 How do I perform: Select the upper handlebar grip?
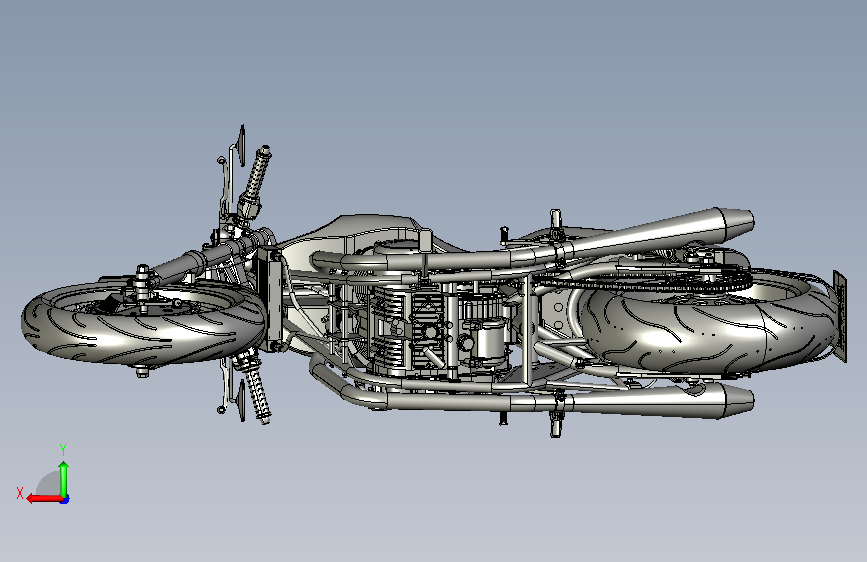pos(257,173)
